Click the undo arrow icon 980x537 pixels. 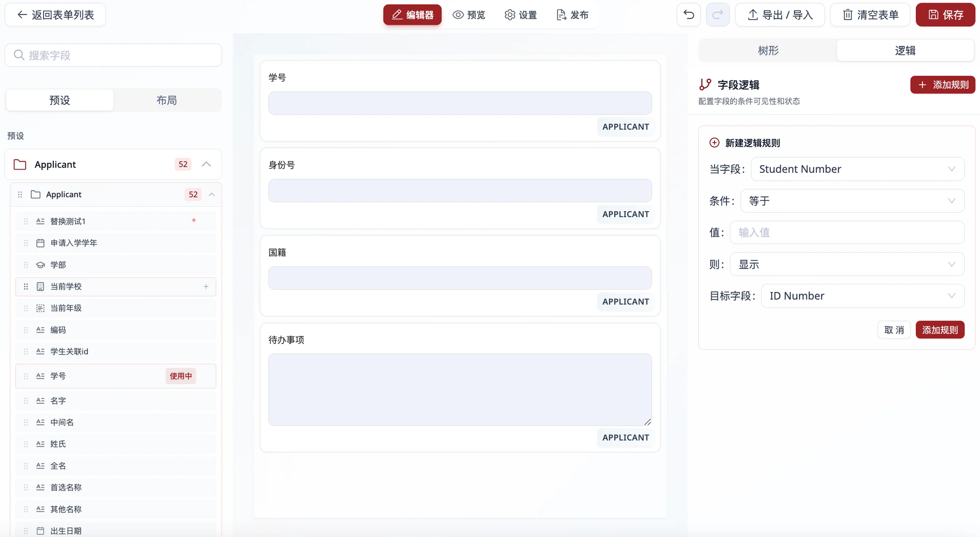(x=689, y=15)
